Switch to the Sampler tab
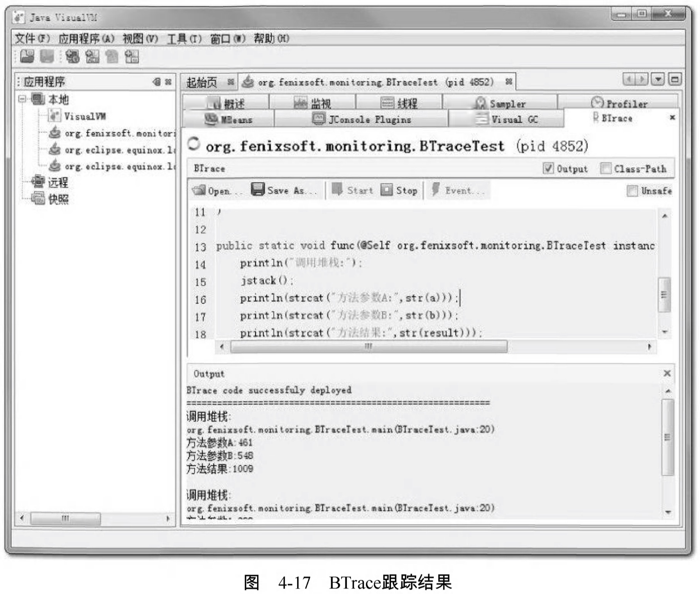This screenshot has width=700, height=594. click(x=500, y=103)
